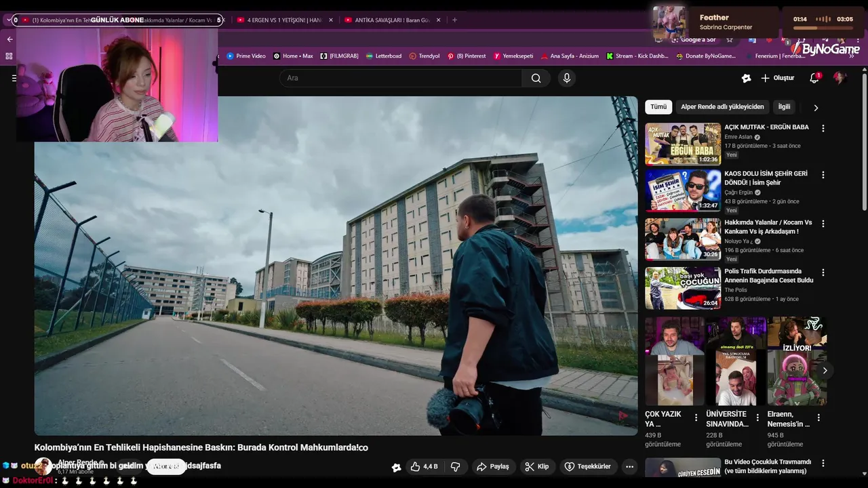Show more filter chips with arrow

click(x=816, y=108)
